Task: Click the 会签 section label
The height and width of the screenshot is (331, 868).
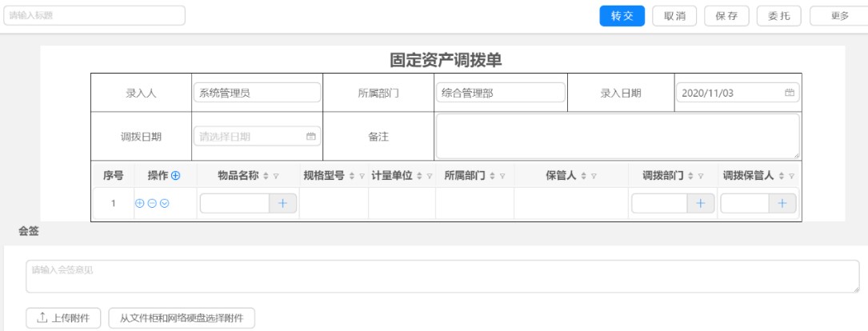Action: coord(28,231)
